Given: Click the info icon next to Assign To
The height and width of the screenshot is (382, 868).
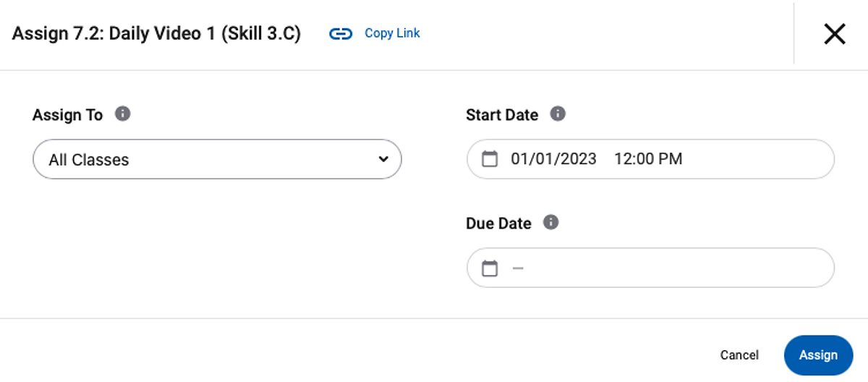Looking at the screenshot, I should pos(123,114).
